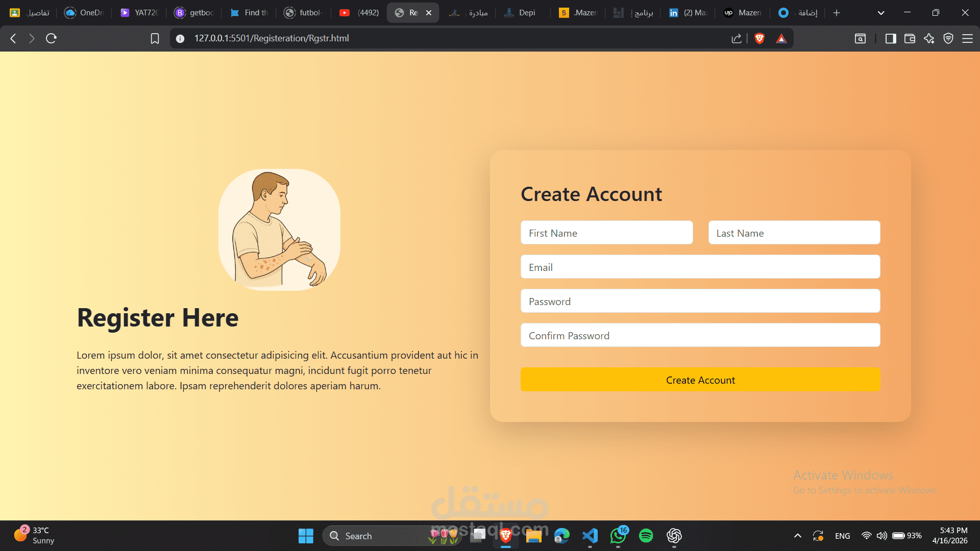
Task: Click the Register Here heading
Action: [158, 317]
